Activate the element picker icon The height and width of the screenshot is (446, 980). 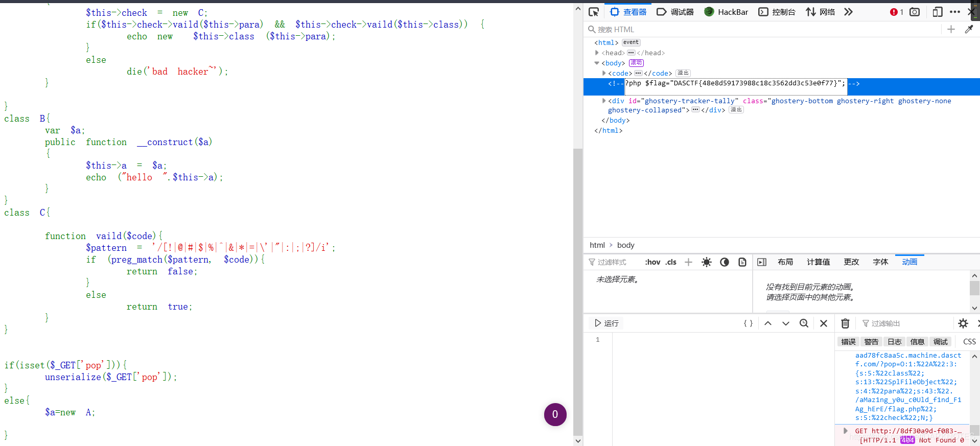pos(594,12)
